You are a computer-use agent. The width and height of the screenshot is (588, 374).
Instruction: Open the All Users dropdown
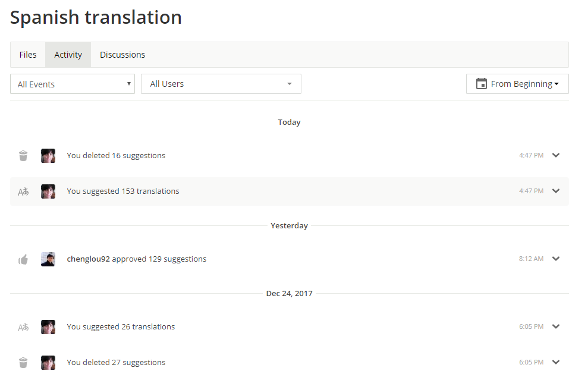(221, 84)
